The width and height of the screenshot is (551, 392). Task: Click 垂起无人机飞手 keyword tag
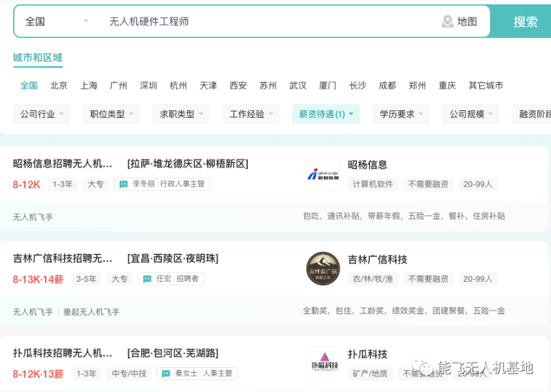click(92, 312)
